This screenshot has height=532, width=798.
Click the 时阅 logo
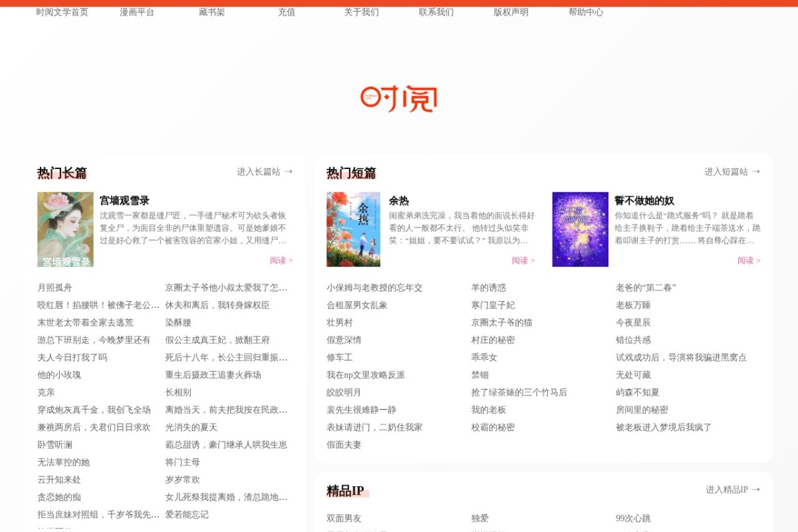coord(399,98)
